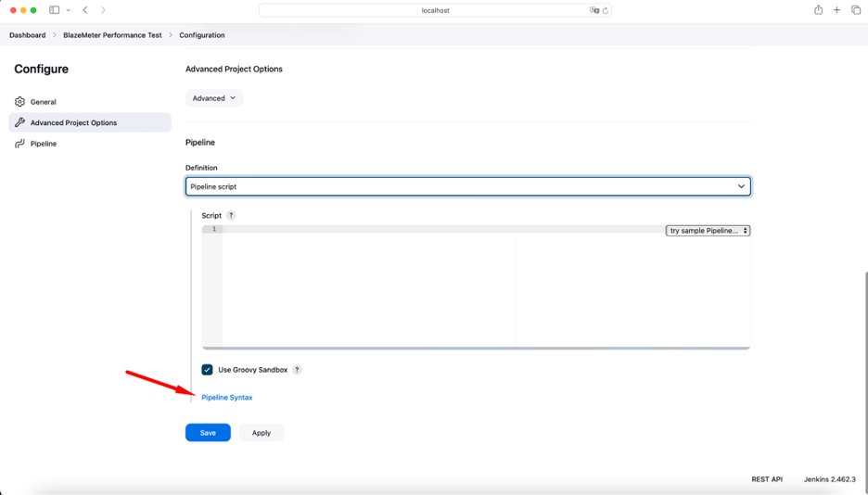
Task: Click the localhost address bar
Action: pos(435,10)
